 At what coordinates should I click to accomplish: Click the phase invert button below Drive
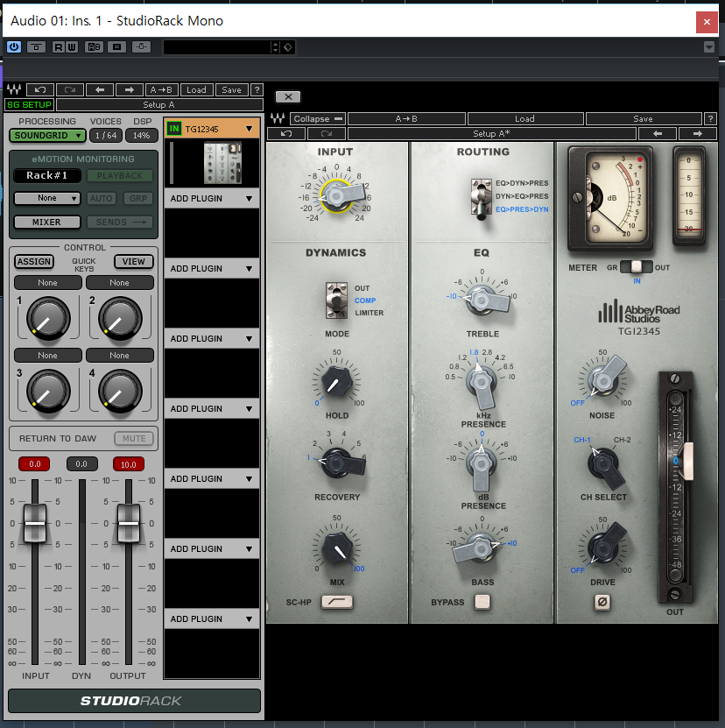pyautogui.click(x=602, y=601)
